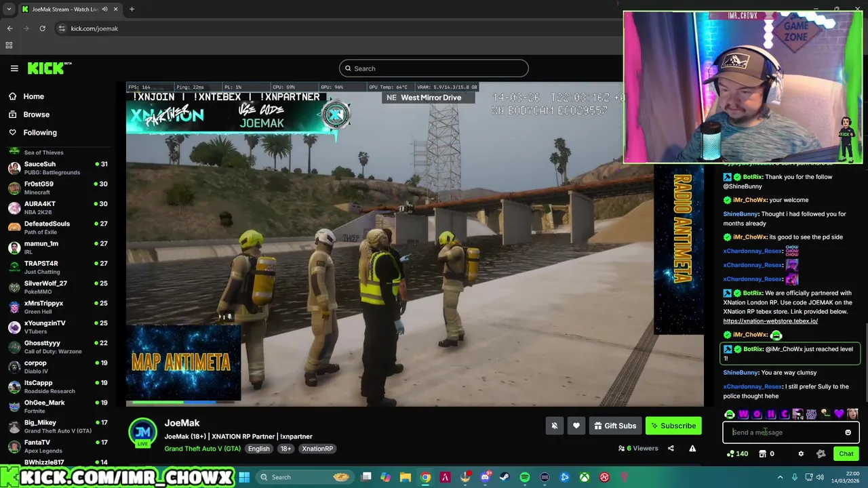868x488 pixels.
Task: Open DefeatedSouls channel in sidebar
Action: [x=58, y=227]
